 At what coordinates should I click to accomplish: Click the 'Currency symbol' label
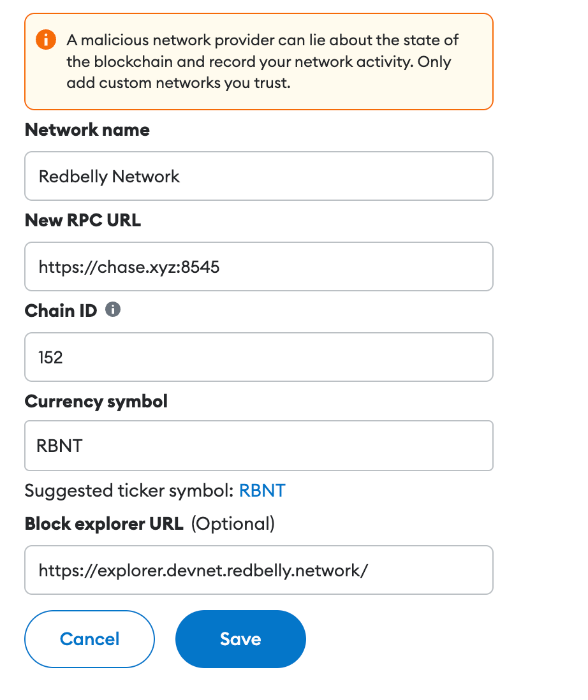click(x=96, y=402)
